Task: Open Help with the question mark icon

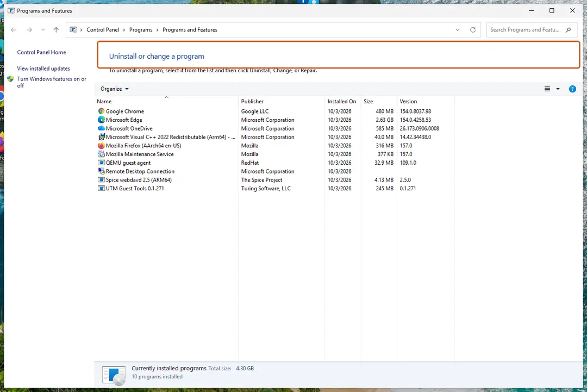Action: [x=572, y=89]
